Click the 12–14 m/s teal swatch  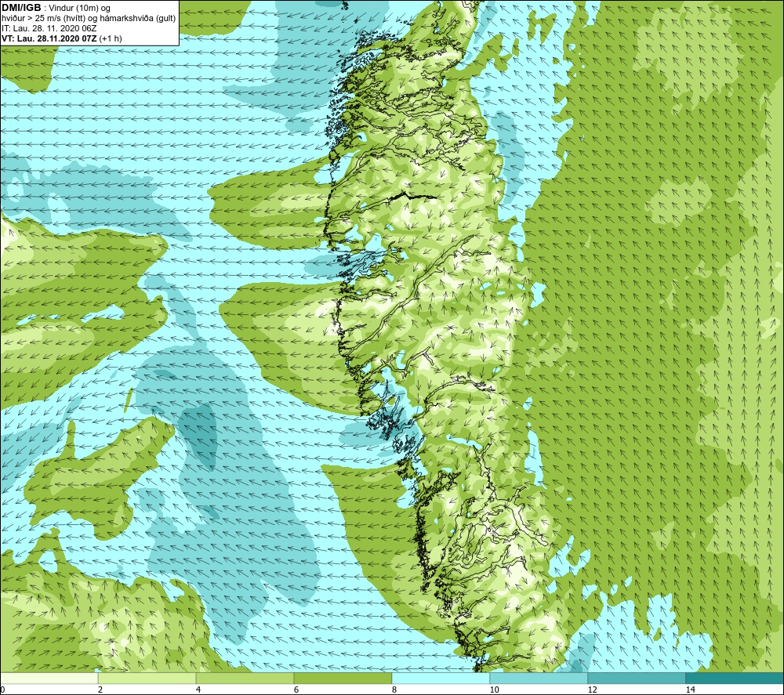pyautogui.click(x=637, y=679)
